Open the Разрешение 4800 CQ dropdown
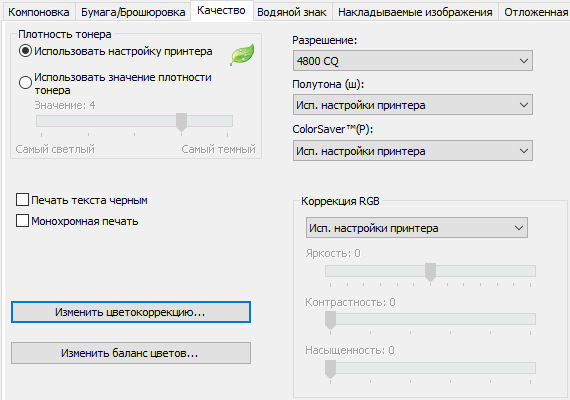This screenshot has width=570, height=400. click(x=413, y=61)
